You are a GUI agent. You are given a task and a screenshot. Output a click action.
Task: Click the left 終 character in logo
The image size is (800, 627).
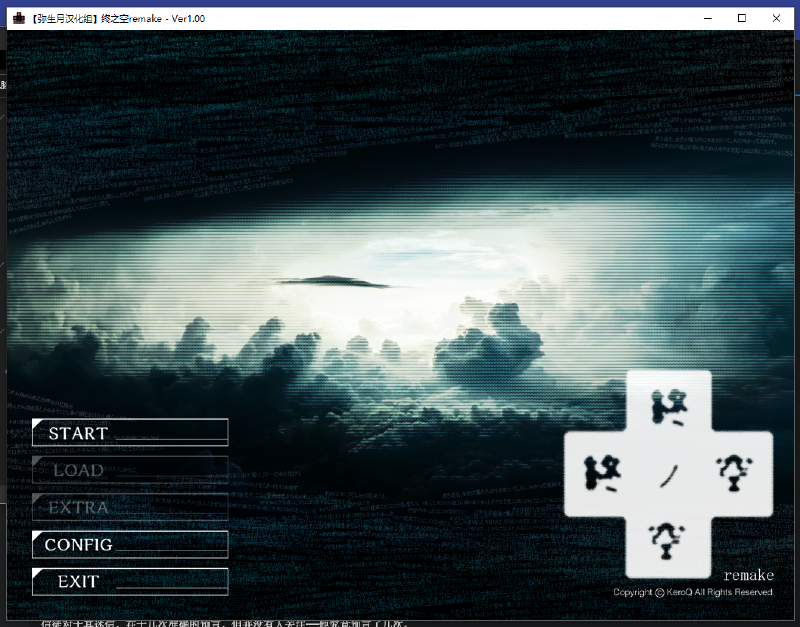pos(602,473)
